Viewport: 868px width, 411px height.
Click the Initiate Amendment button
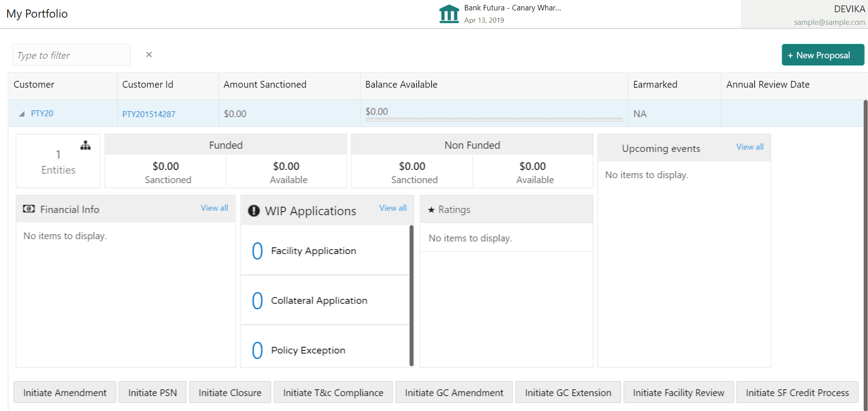coord(65,392)
